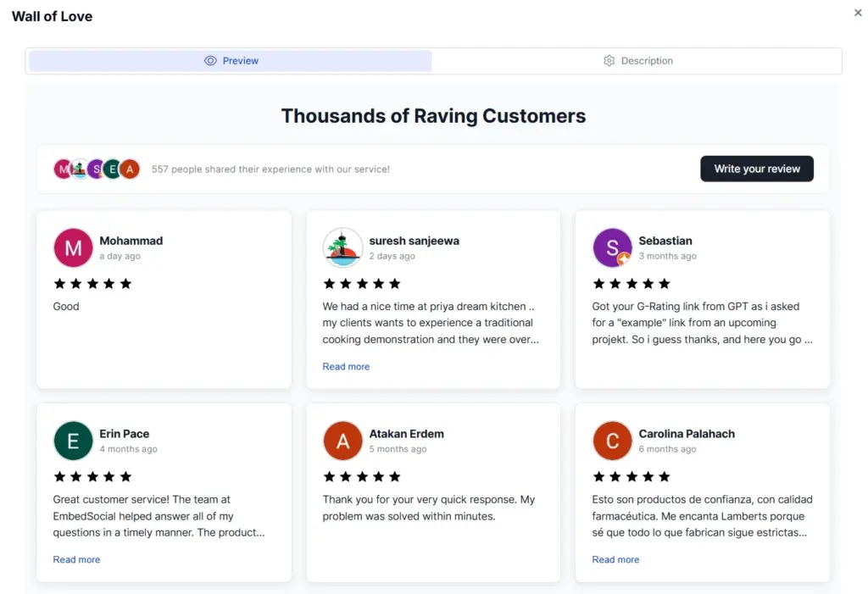Switch to the Preview tab
868x594 pixels.
click(231, 61)
